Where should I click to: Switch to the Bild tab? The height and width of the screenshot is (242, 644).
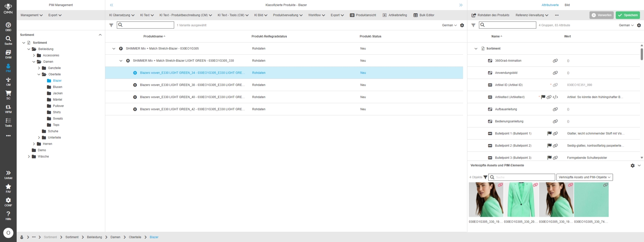567,5
